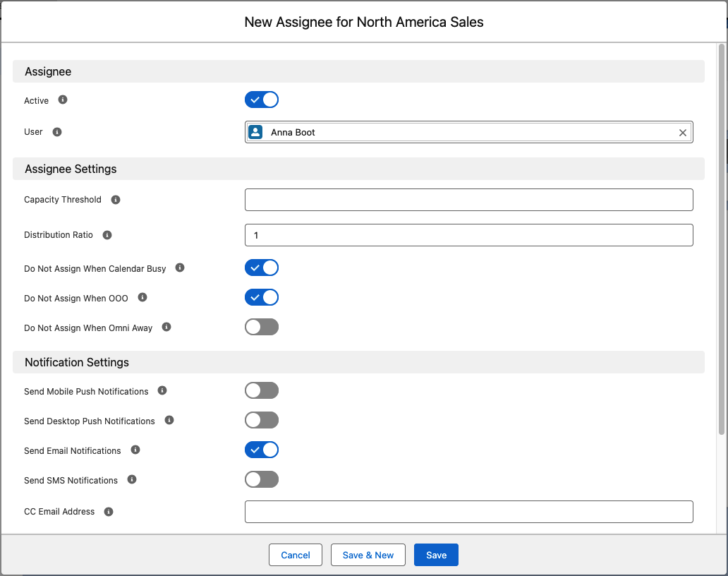This screenshot has height=576, width=728.
Task: Click the CC Email Address field
Action: 469,512
